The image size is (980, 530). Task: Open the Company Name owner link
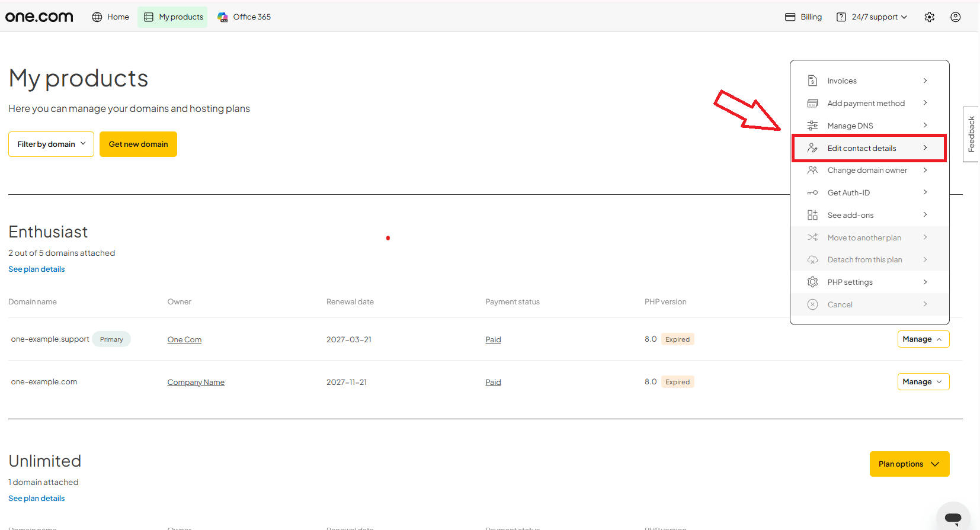point(196,382)
